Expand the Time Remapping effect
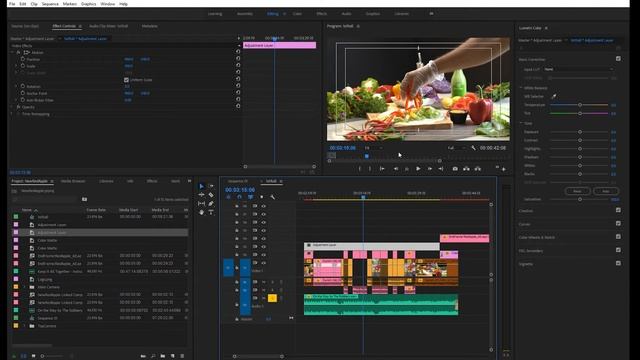Screen dimensions: 640x360 point(12,114)
